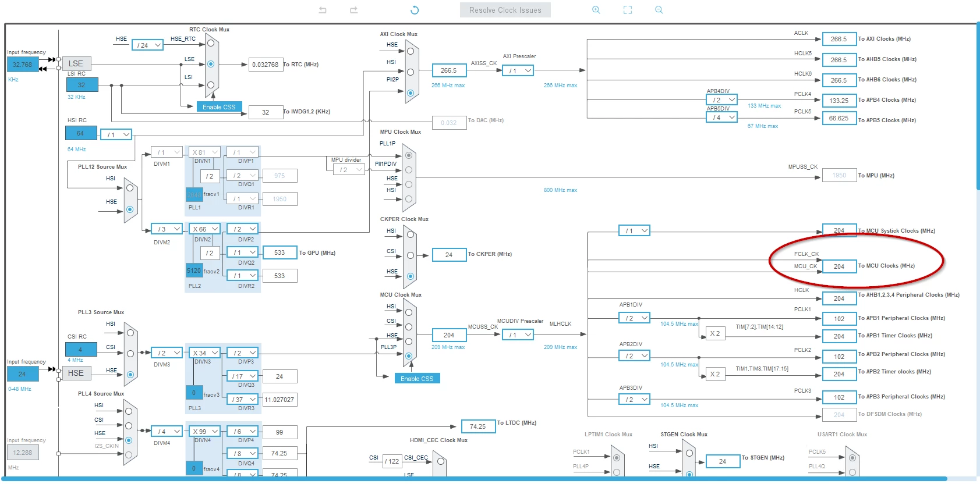Screen dimensions: 980x484
Task: Click the Resolve Clock Issues button
Action: pyautogui.click(x=505, y=10)
